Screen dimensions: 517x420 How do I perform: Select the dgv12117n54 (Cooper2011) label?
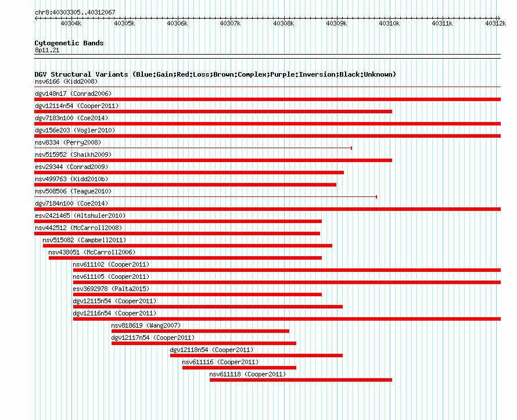(153, 338)
